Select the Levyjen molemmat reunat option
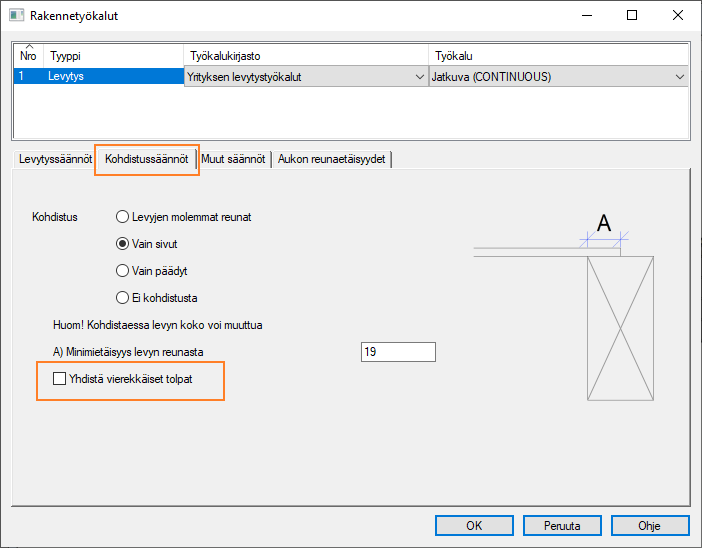Image resolution: width=702 pixels, height=548 pixels. point(123,216)
